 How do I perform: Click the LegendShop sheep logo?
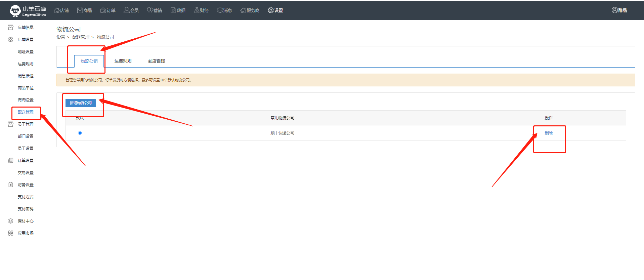(15, 11)
